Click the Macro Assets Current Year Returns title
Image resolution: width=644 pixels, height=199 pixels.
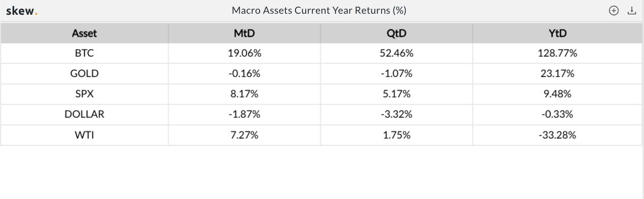(319, 11)
